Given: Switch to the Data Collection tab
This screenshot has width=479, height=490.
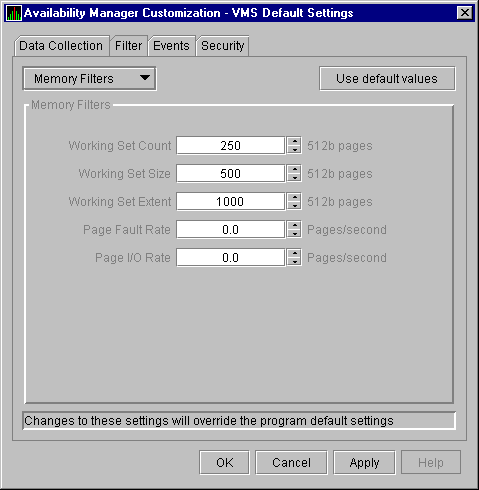Looking at the screenshot, I should point(61,46).
